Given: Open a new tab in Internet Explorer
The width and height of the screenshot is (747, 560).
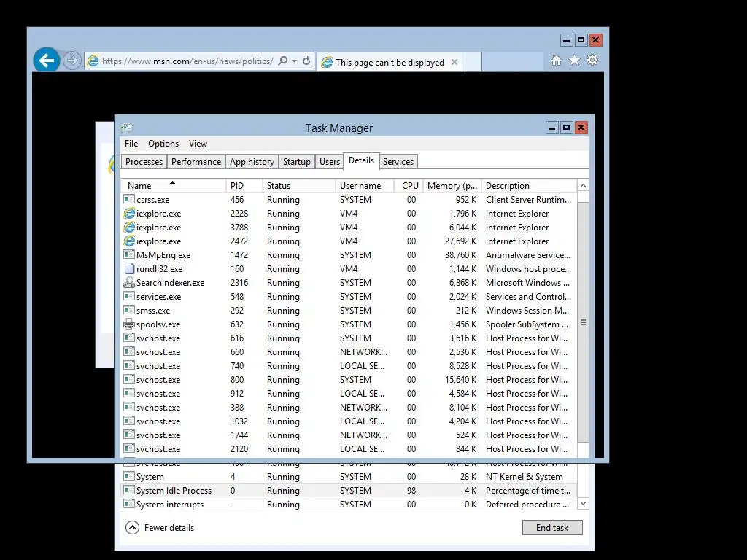Looking at the screenshot, I should pos(472,63).
